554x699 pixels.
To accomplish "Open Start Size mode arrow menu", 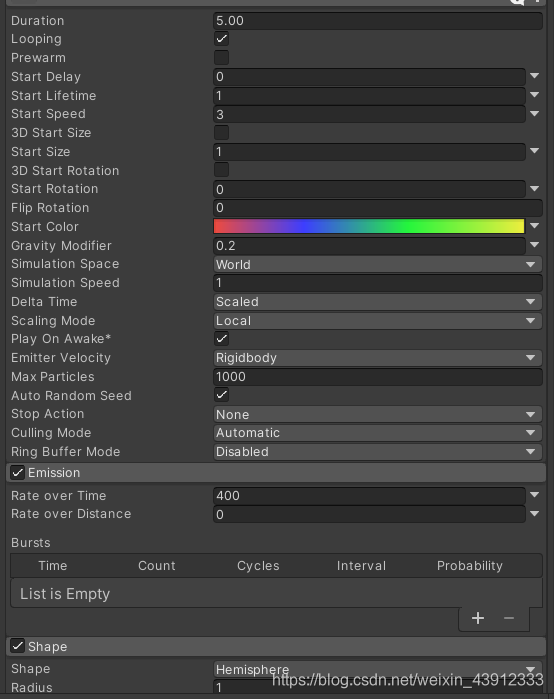I will tap(534, 151).
